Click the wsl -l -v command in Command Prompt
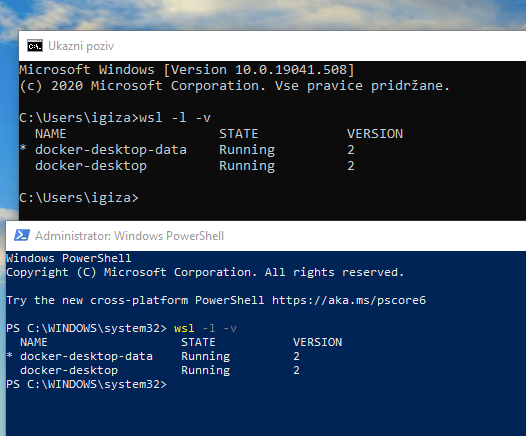The height and width of the screenshot is (436, 526). pos(175,118)
